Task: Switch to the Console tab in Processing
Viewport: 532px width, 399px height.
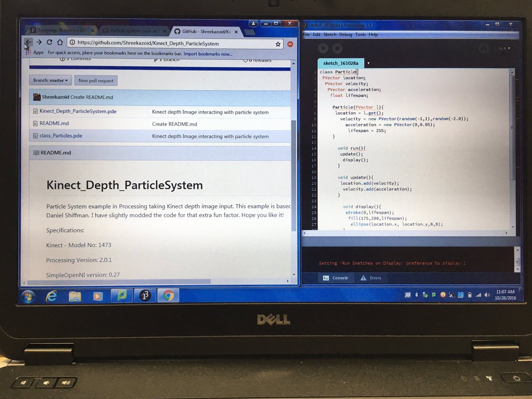Action: (x=336, y=278)
